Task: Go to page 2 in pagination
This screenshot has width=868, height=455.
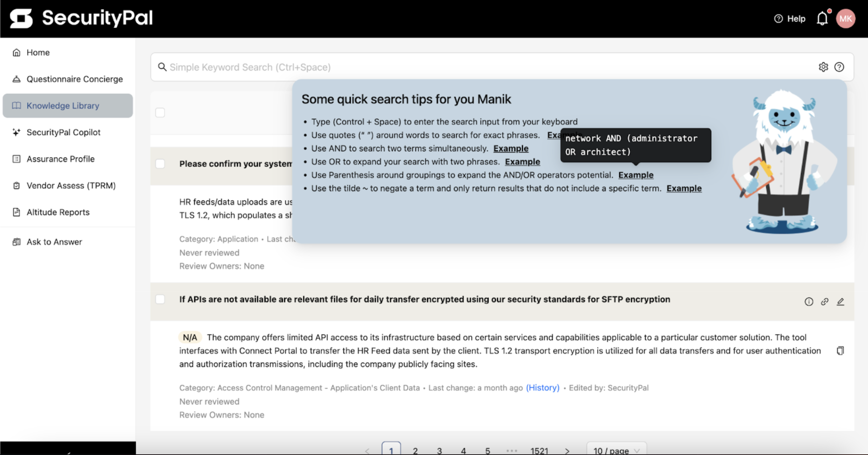Action: pos(415,450)
